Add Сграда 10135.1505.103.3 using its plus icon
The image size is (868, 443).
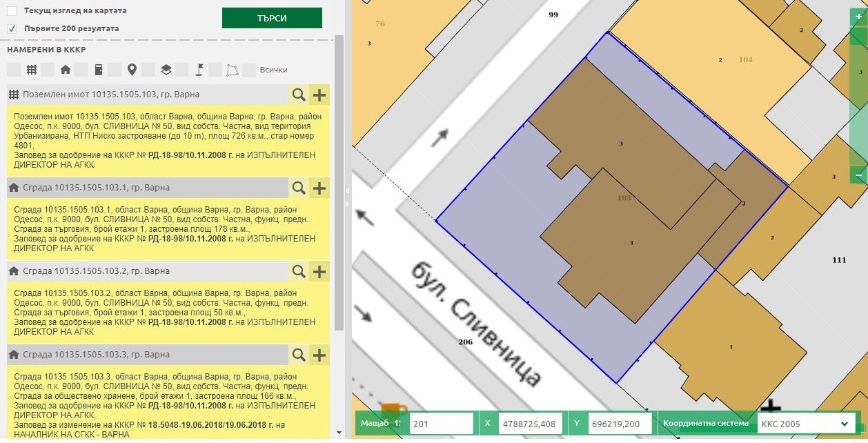pyautogui.click(x=319, y=355)
